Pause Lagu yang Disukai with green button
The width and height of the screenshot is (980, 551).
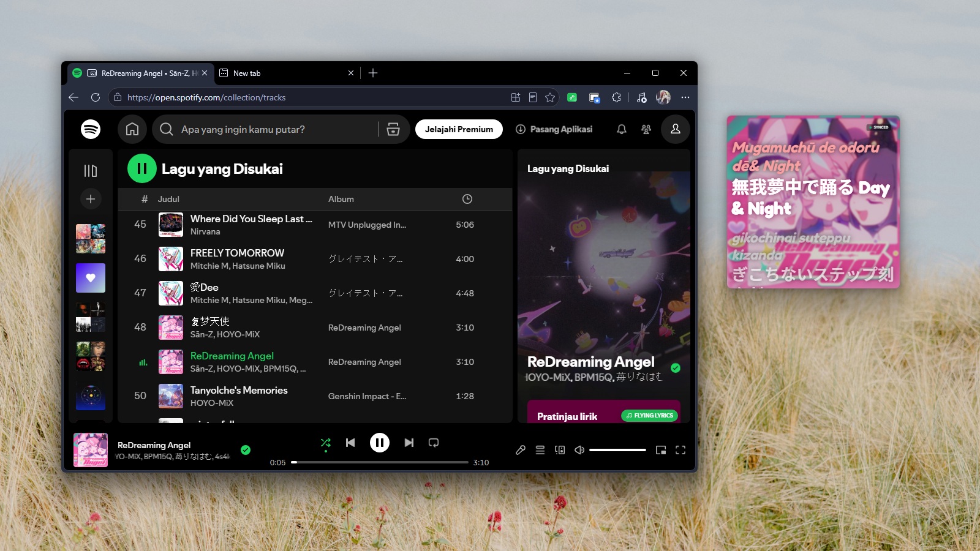(x=142, y=168)
